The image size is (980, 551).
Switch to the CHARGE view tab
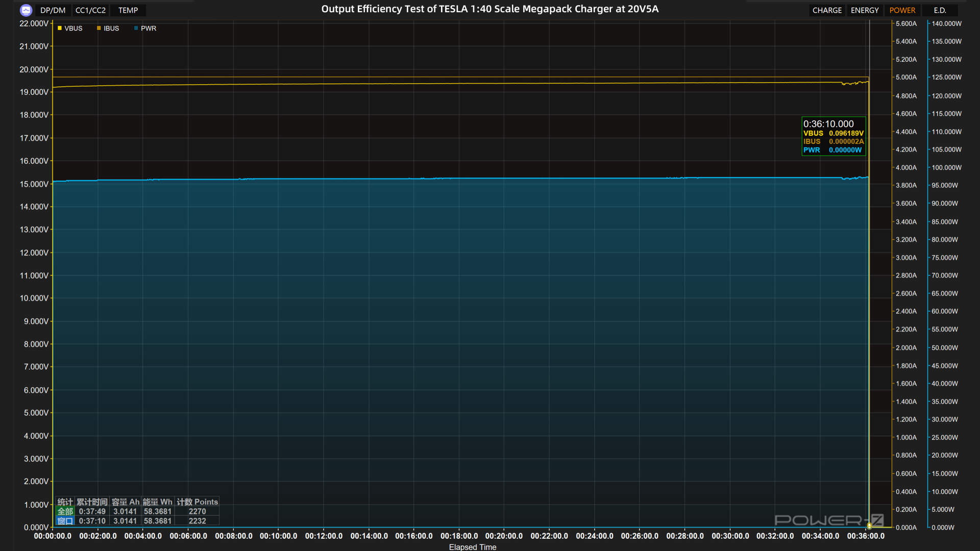point(827,10)
